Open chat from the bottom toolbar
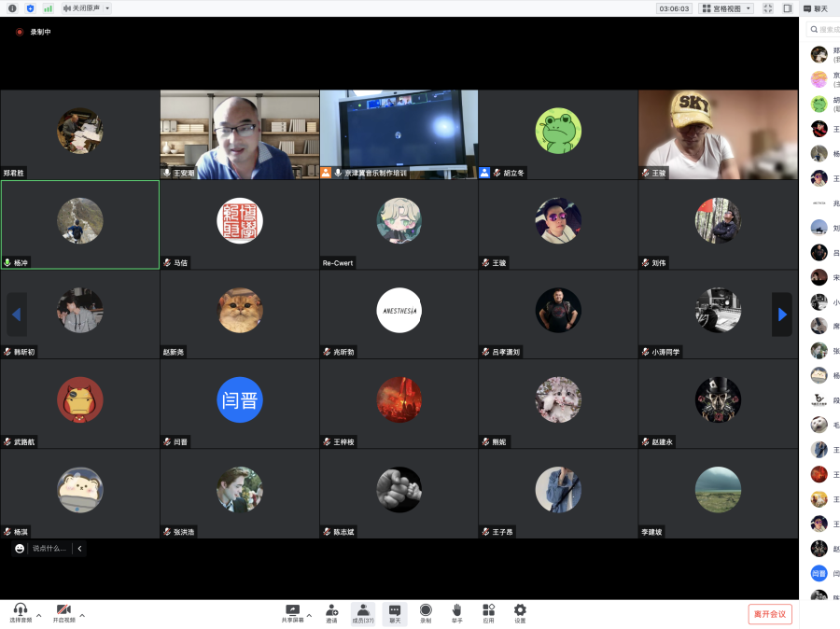 tap(395, 613)
